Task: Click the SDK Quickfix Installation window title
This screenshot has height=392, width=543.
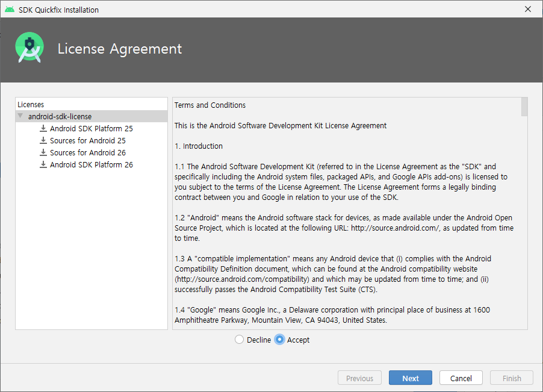Action: click(58, 10)
